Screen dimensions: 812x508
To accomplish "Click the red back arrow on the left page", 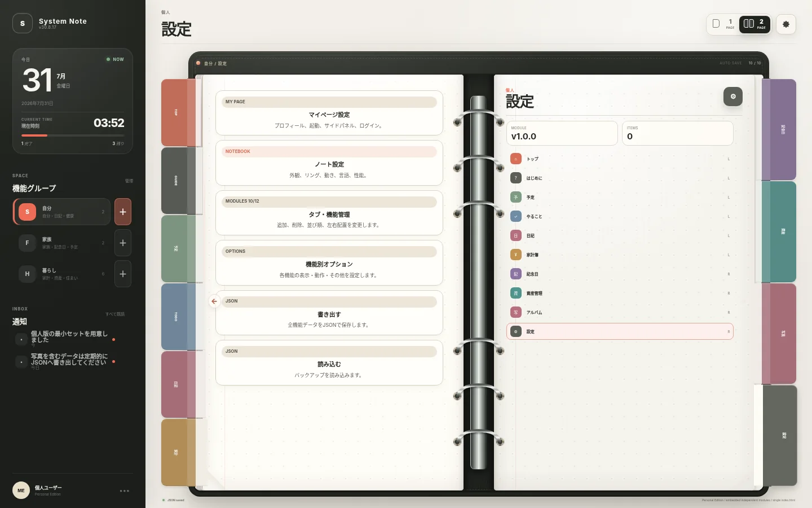I will click(214, 301).
